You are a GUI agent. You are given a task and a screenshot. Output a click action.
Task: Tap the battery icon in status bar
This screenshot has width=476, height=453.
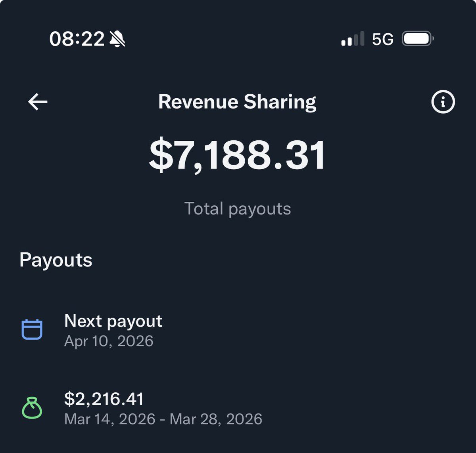(x=418, y=39)
